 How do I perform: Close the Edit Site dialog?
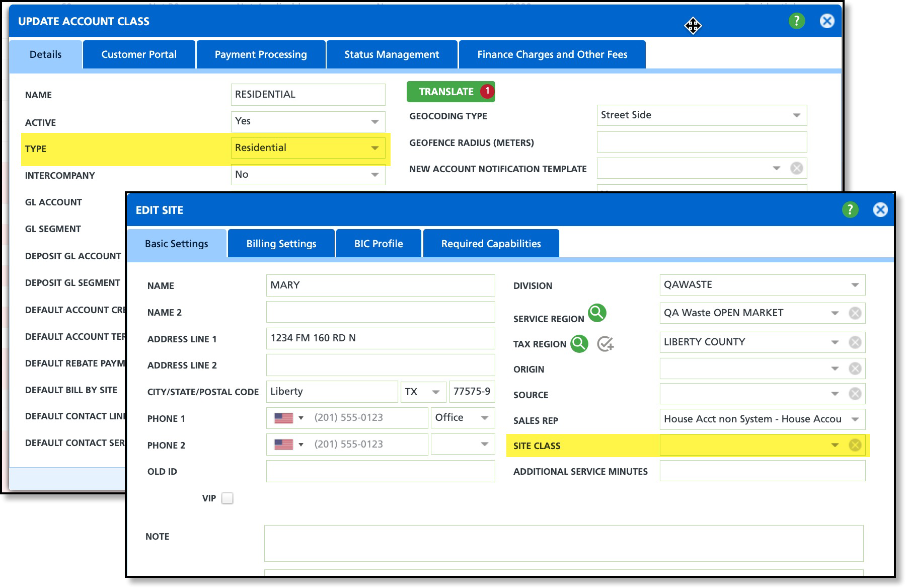click(x=880, y=209)
